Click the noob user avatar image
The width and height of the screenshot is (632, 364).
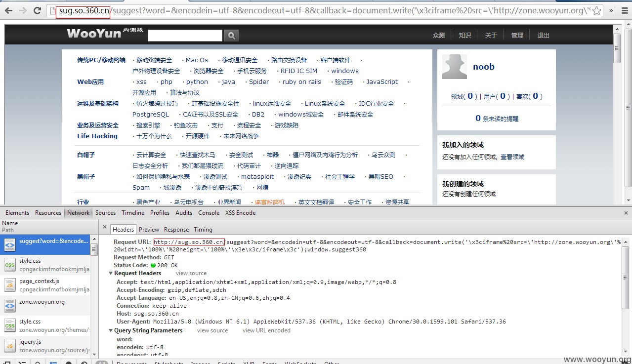coord(455,67)
